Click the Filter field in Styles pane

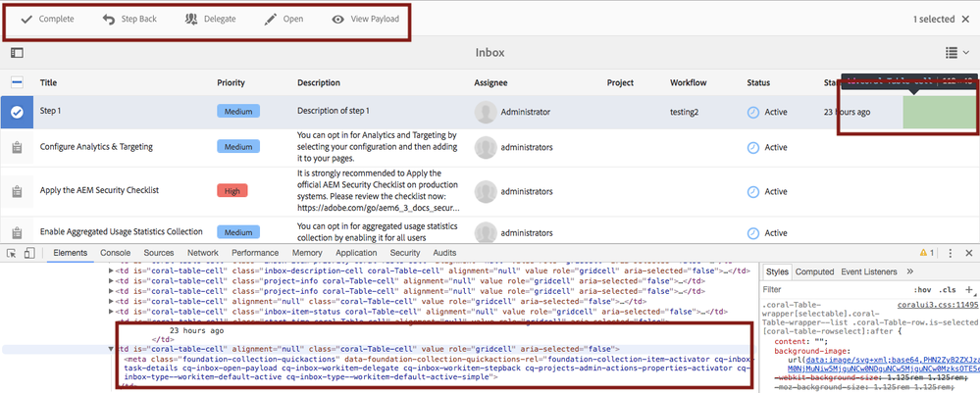click(824, 290)
